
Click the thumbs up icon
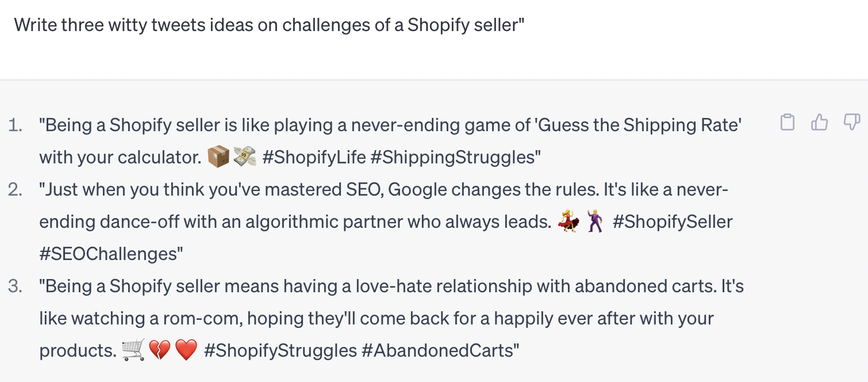pyautogui.click(x=819, y=122)
